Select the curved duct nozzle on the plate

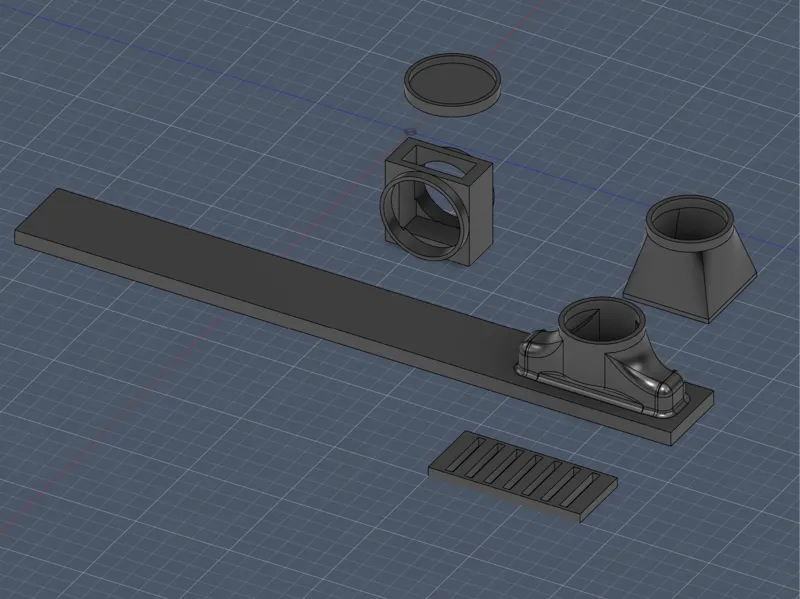[x=602, y=357]
